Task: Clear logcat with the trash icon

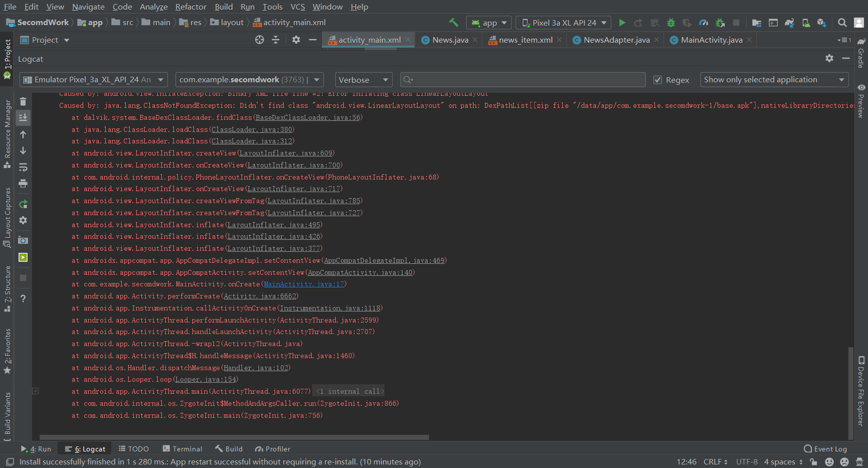Action: pos(23,102)
